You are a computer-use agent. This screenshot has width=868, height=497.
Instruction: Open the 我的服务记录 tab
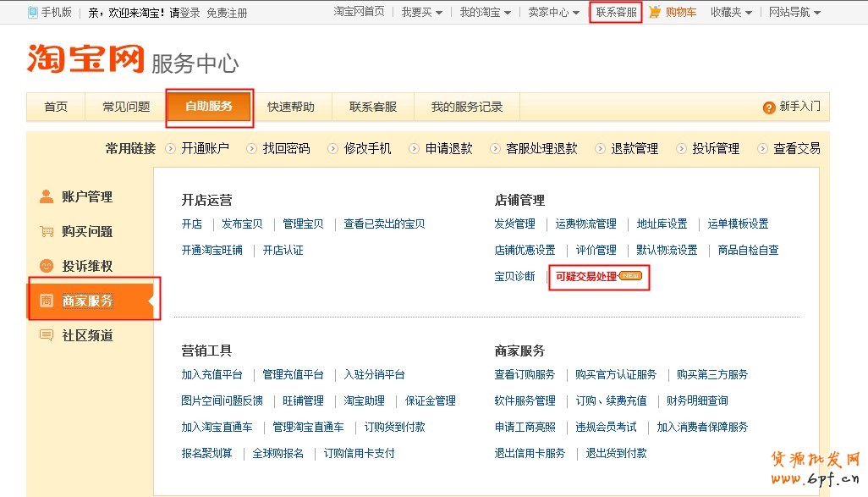click(x=467, y=107)
